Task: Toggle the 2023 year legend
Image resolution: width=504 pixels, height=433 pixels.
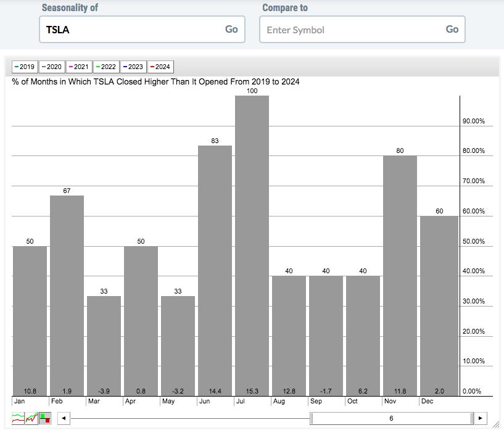Action: tap(133, 67)
